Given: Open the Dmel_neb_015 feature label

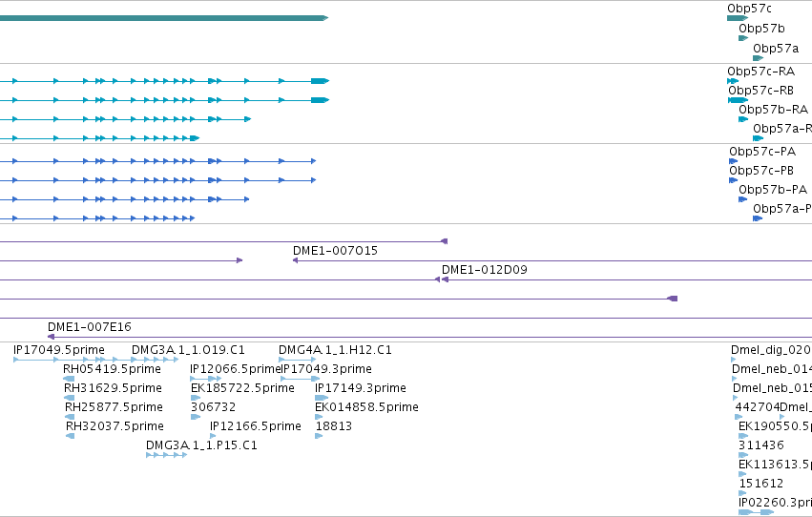Looking at the screenshot, I should click(x=772, y=388).
